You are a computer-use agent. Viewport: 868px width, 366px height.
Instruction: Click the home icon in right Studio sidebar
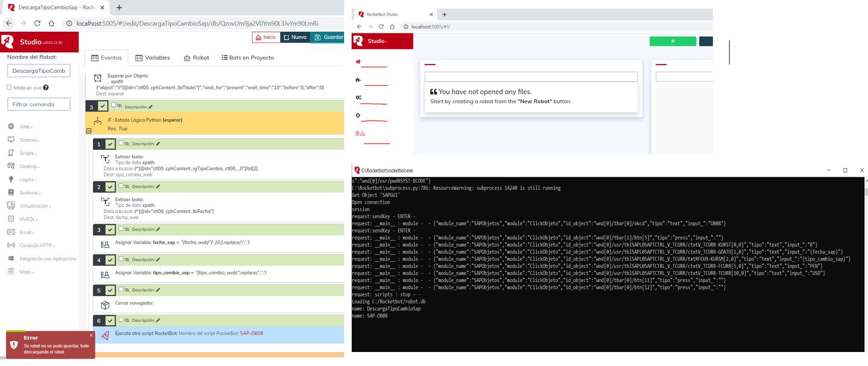[x=358, y=62]
